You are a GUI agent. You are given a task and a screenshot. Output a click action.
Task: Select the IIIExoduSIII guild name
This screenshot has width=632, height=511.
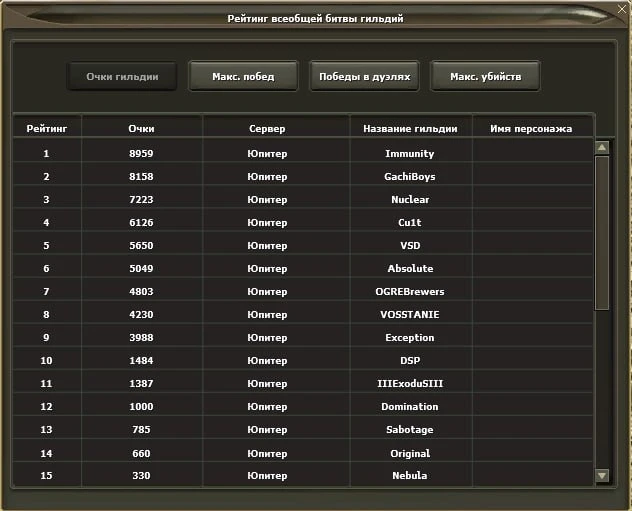410,383
